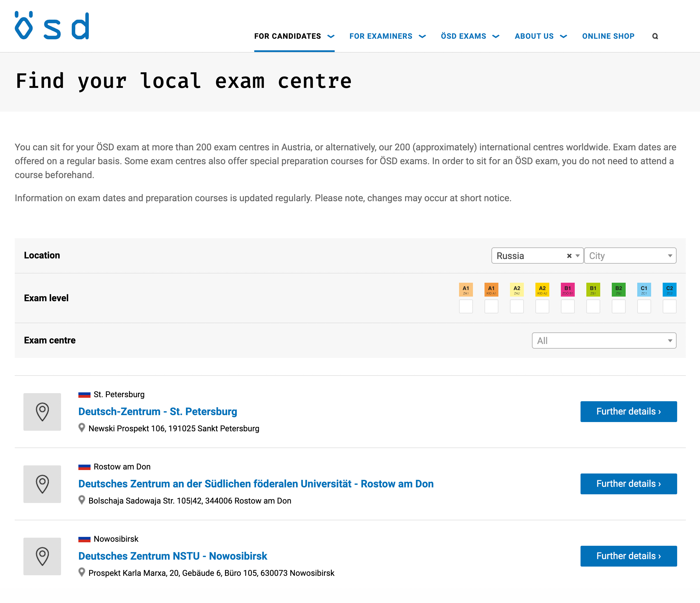Image resolution: width=700 pixels, height=603 pixels.
Task: Click the 'Find your local exam centre' heading
Action: point(184,81)
